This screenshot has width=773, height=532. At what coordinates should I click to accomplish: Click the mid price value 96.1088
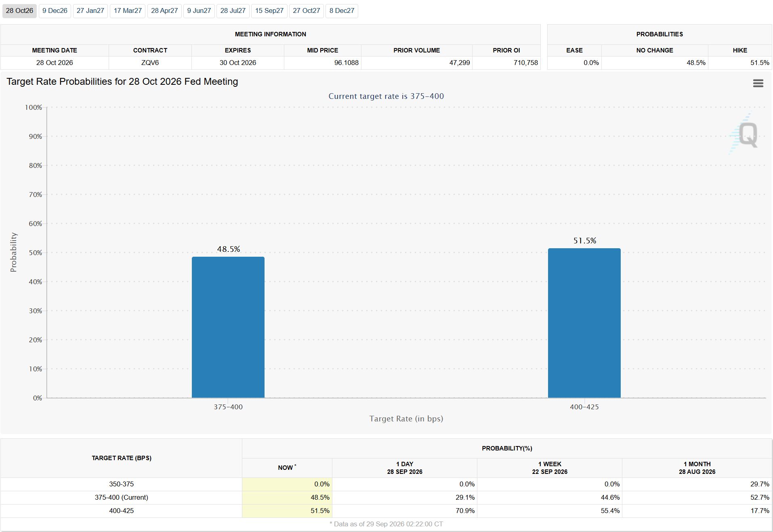[x=346, y=63]
